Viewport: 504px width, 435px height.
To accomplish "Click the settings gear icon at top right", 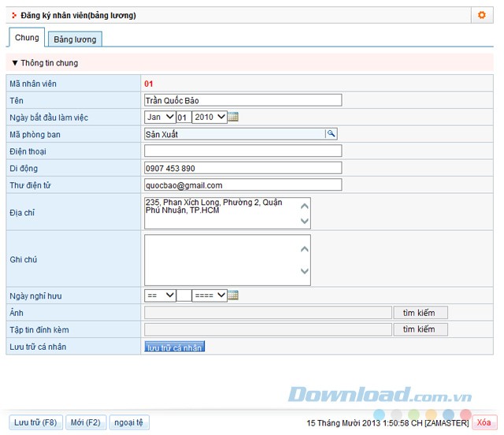I will click(481, 15).
